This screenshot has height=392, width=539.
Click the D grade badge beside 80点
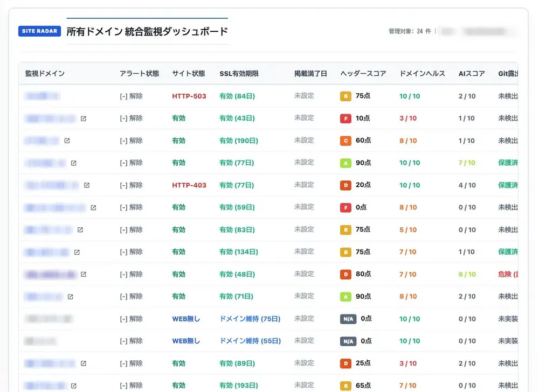345,274
